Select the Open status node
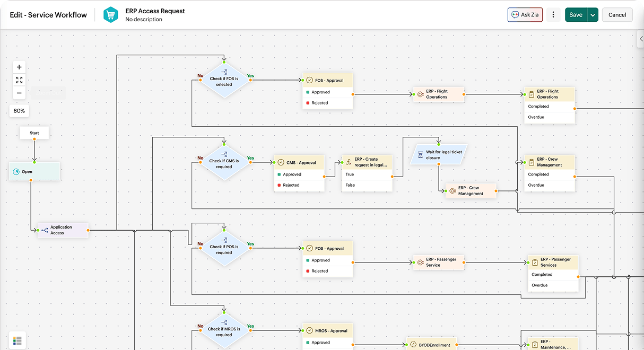 34,171
